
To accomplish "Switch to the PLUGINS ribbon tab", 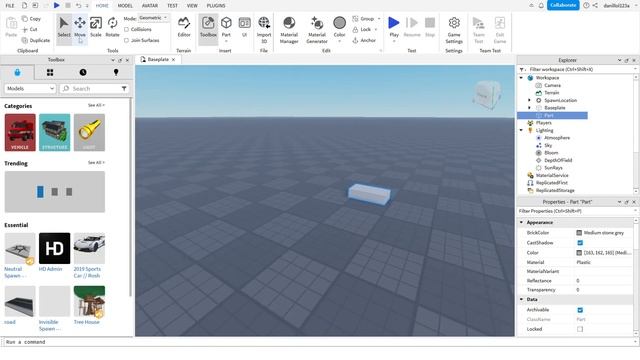I will point(216,6).
